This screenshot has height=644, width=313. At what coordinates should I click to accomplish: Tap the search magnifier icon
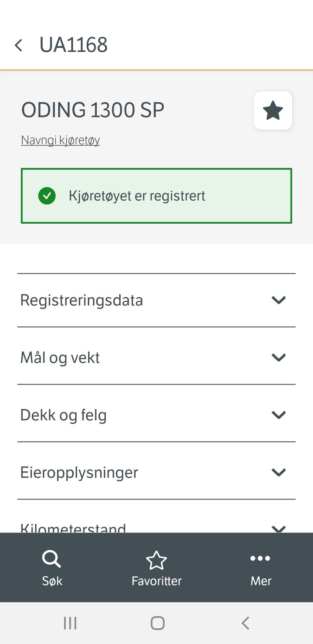[x=52, y=559]
